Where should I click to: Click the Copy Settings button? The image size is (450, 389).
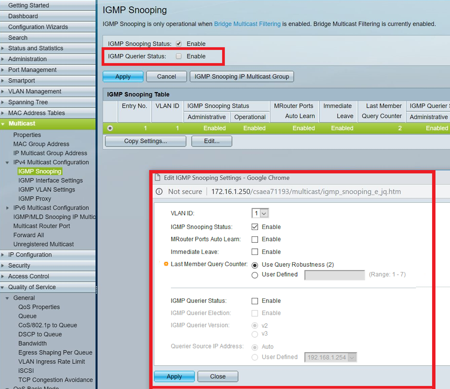click(146, 141)
